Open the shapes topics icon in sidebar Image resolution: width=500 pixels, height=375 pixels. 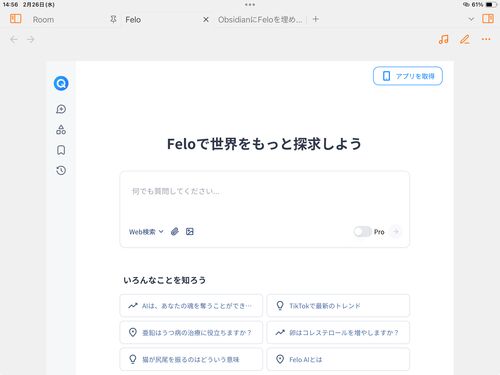pyautogui.click(x=61, y=130)
